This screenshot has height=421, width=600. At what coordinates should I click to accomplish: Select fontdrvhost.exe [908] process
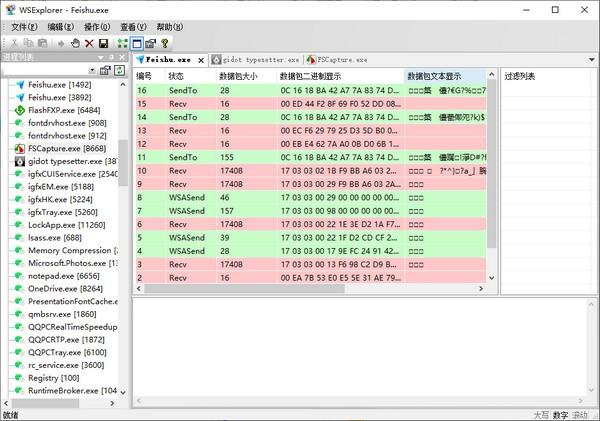coord(67,123)
